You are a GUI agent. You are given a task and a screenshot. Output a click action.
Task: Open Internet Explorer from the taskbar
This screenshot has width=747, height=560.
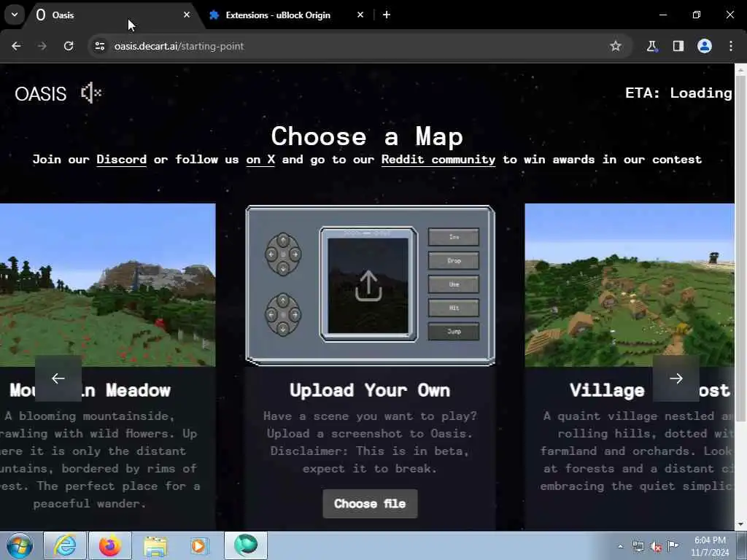[x=65, y=545]
